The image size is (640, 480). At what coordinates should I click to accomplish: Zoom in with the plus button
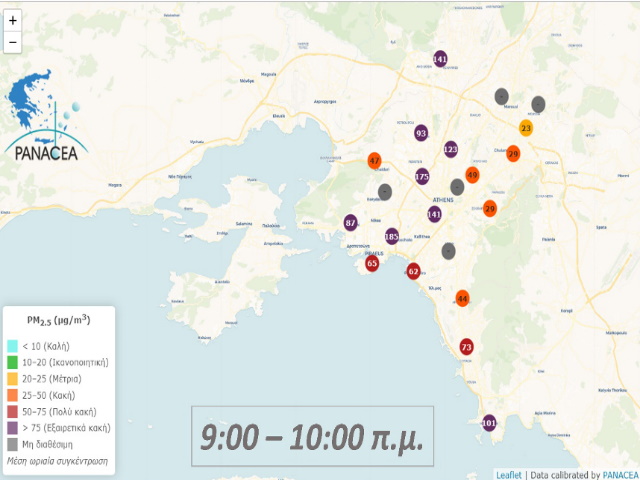pos(13,20)
